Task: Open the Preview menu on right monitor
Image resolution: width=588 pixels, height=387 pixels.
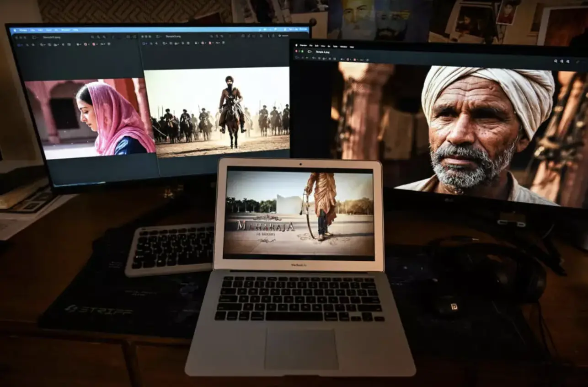Action: (x=304, y=45)
